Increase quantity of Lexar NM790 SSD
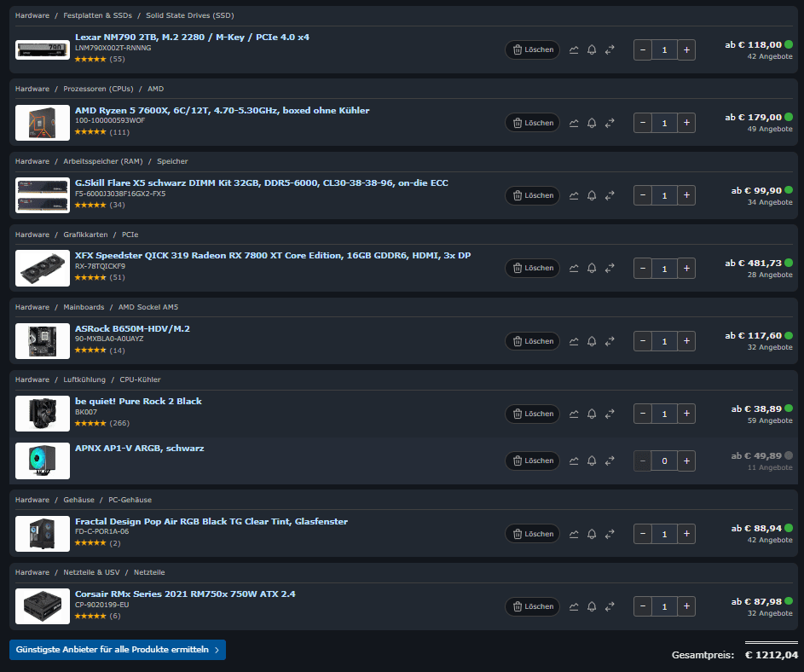 686,49
